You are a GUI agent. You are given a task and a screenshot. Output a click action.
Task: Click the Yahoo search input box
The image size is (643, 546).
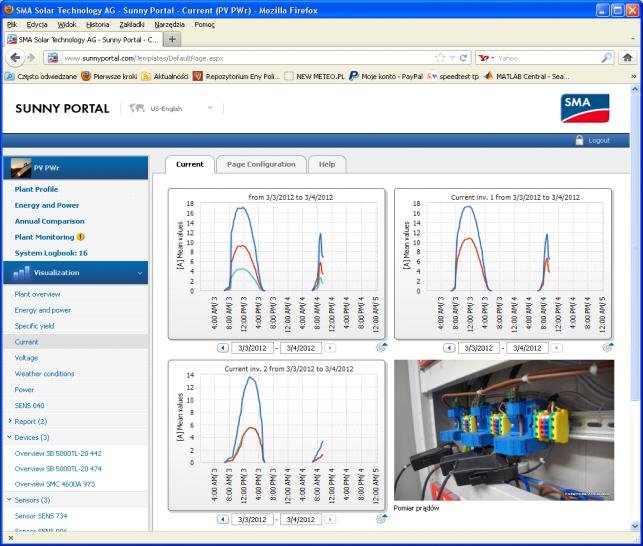click(548, 58)
